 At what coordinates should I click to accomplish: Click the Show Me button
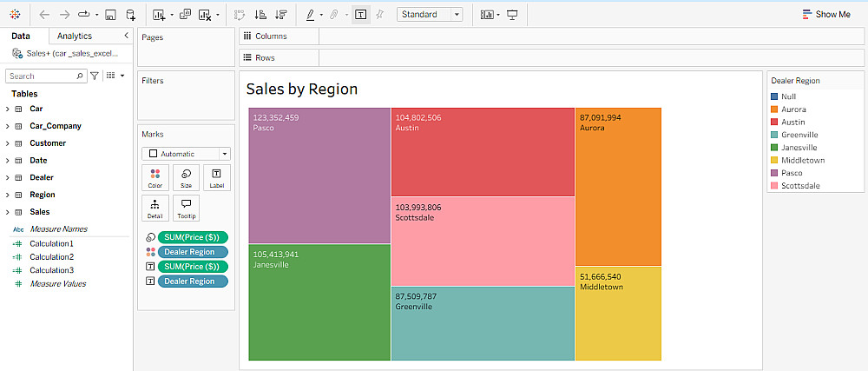[825, 15]
